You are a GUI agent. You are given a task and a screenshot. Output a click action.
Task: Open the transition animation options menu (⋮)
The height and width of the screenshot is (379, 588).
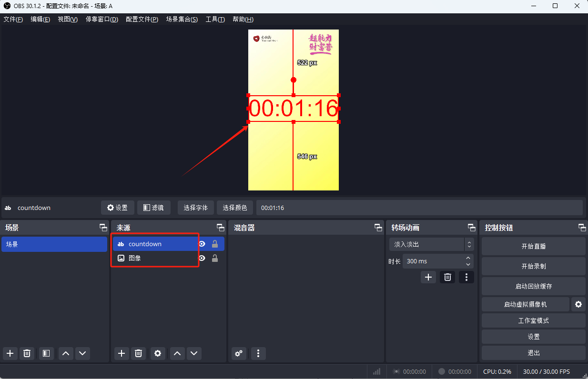[466, 277]
